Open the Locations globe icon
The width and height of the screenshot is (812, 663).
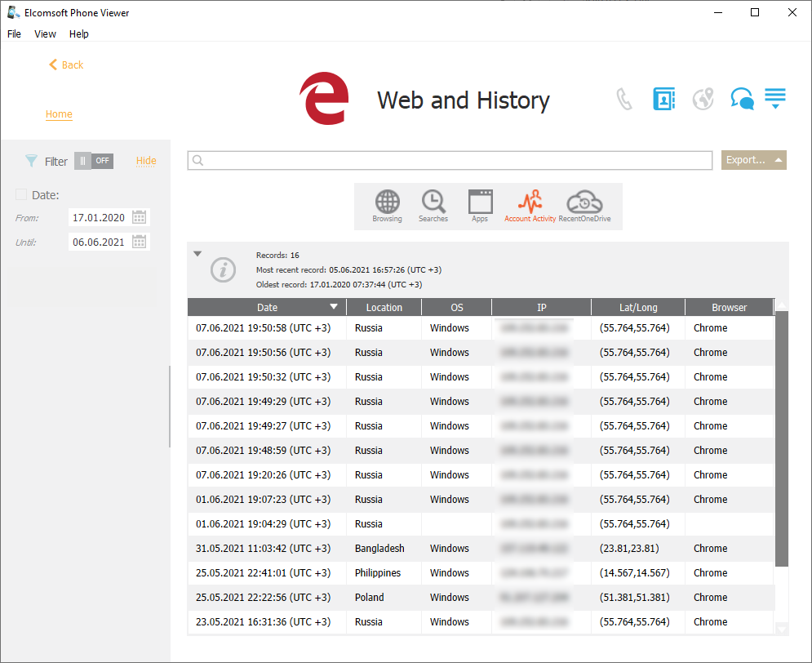tap(703, 99)
